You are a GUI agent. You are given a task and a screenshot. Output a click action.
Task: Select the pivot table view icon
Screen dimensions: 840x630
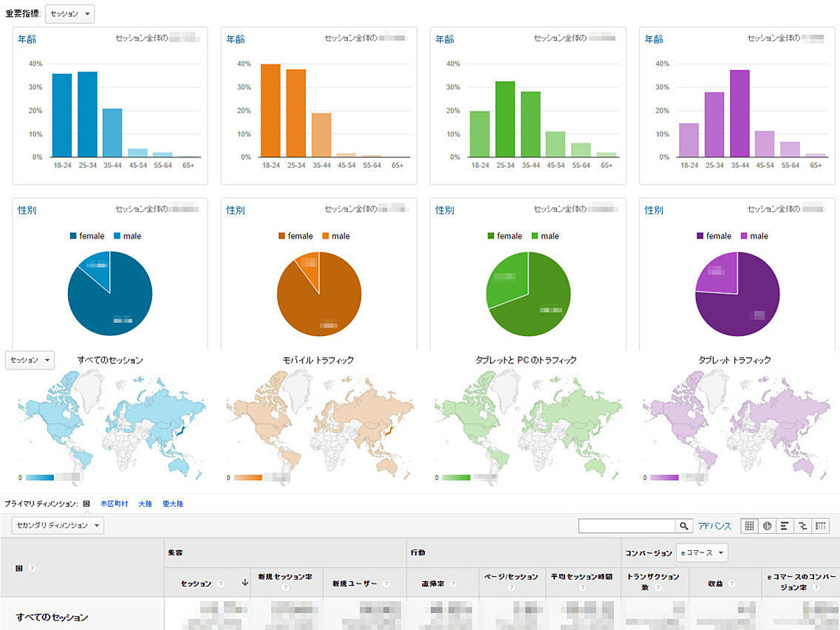[820, 526]
